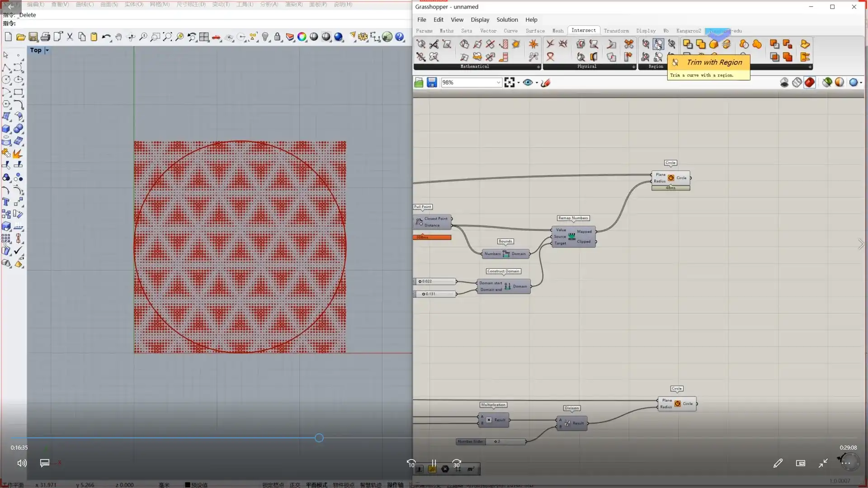The width and height of the screenshot is (868, 488).
Task: Click Rhino's Undo arrow icon
Action: pos(106,37)
